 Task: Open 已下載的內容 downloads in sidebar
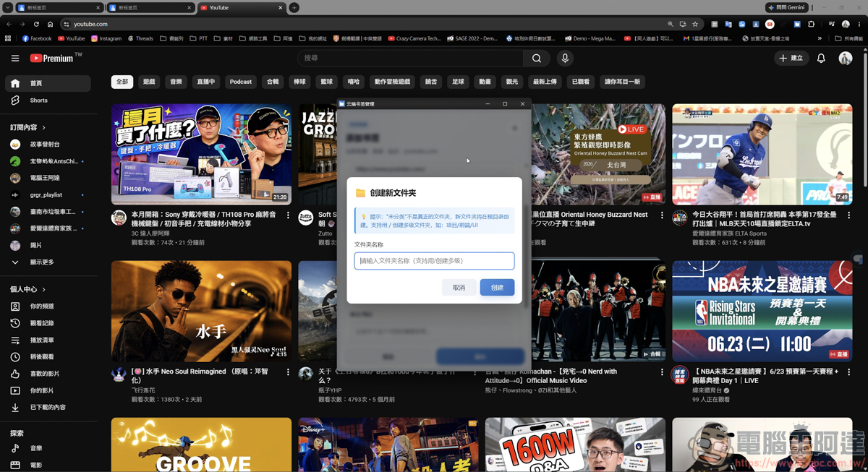tap(48, 407)
